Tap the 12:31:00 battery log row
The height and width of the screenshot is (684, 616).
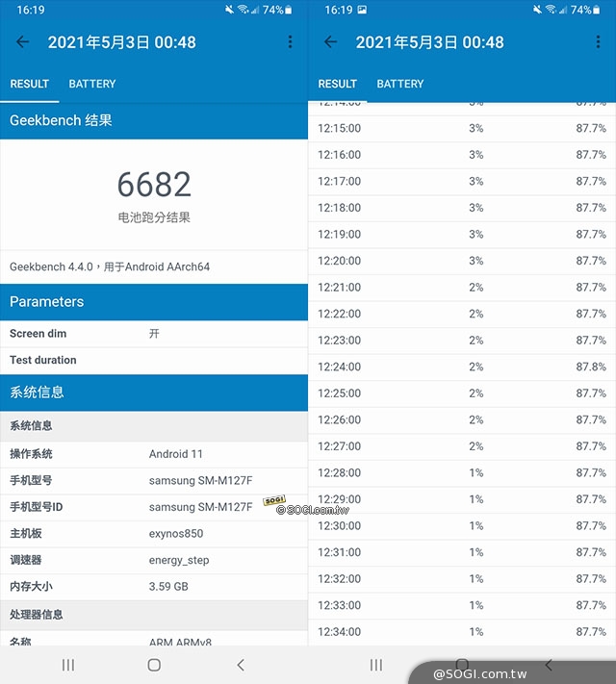click(x=462, y=552)
